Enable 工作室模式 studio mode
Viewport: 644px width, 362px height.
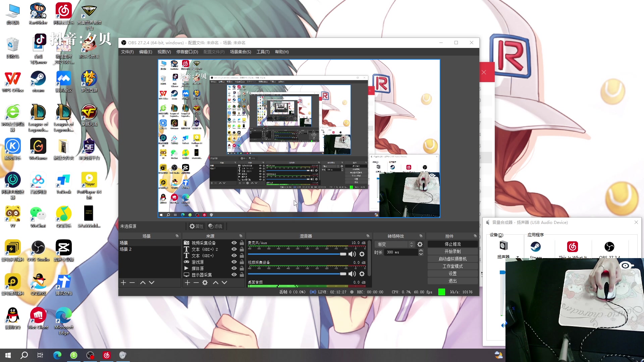(x=452, y=266)
